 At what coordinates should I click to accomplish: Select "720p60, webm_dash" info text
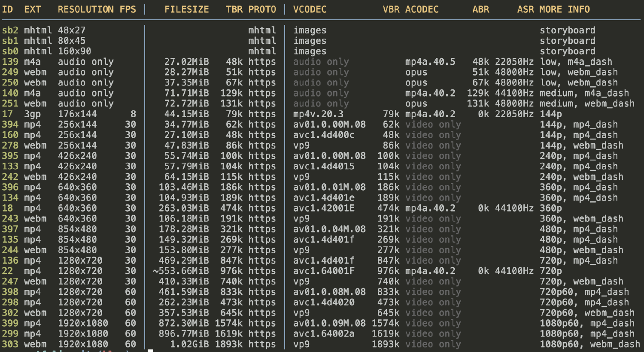click(587, 313)
